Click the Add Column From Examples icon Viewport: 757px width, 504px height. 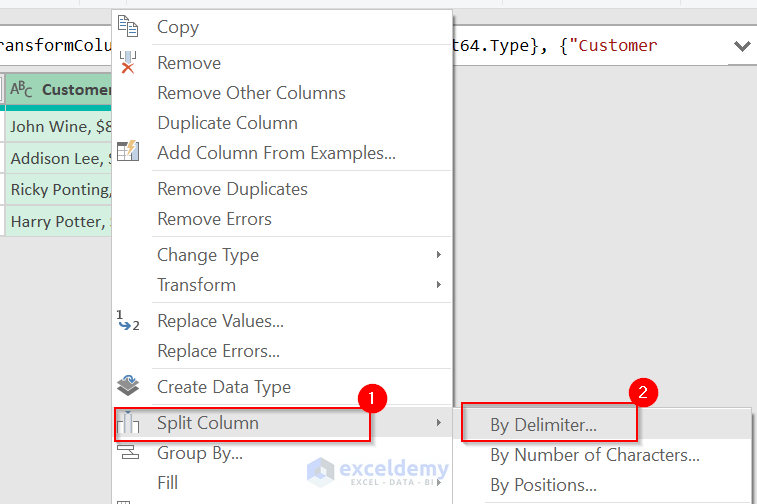[128, 151]
